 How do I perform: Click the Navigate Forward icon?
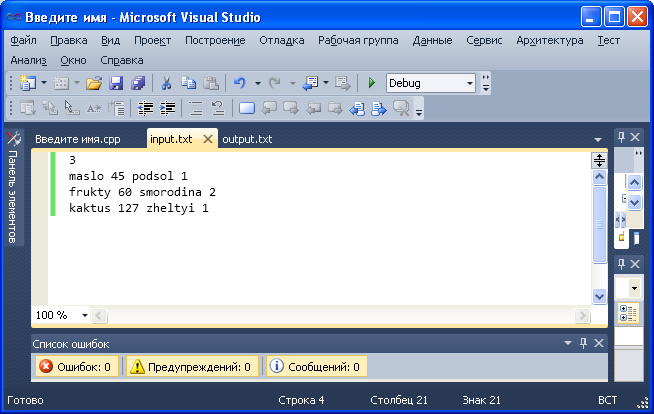[x=343, y=83]
